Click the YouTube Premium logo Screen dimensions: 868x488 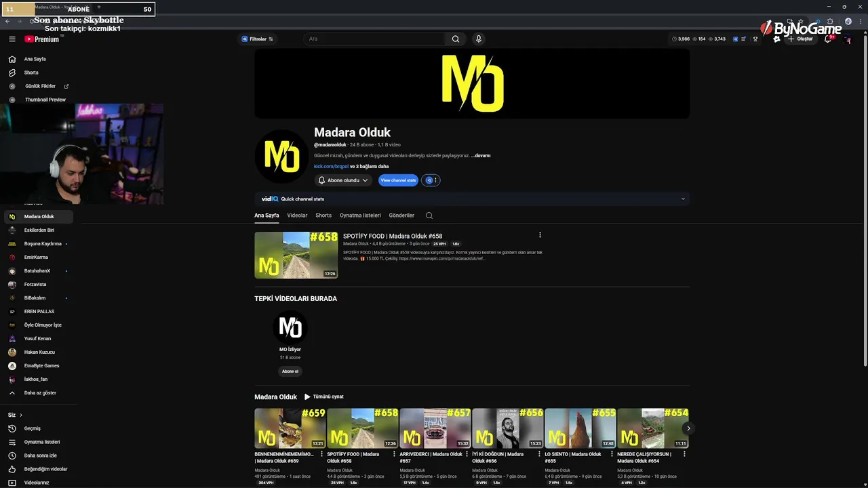tap(42, 39)
